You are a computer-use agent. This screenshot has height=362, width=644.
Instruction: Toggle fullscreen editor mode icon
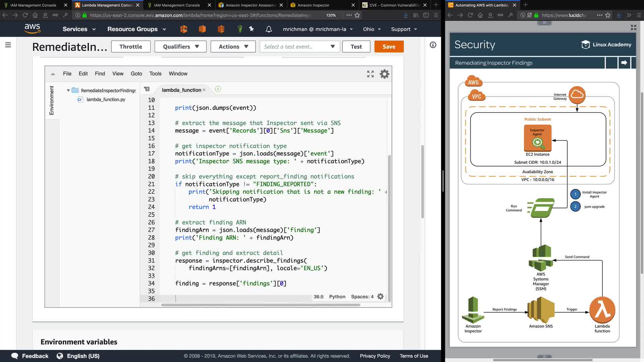click(370, 74)
